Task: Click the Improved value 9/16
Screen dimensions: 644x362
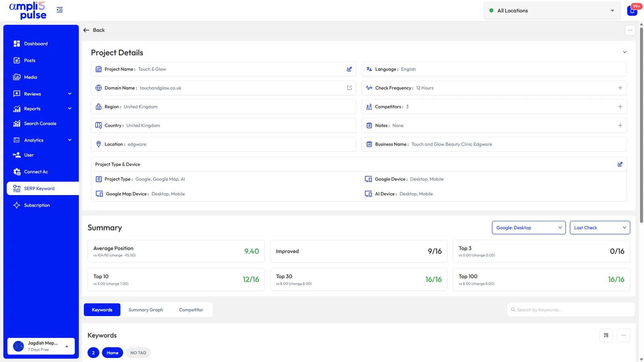Action: [435, 251]
